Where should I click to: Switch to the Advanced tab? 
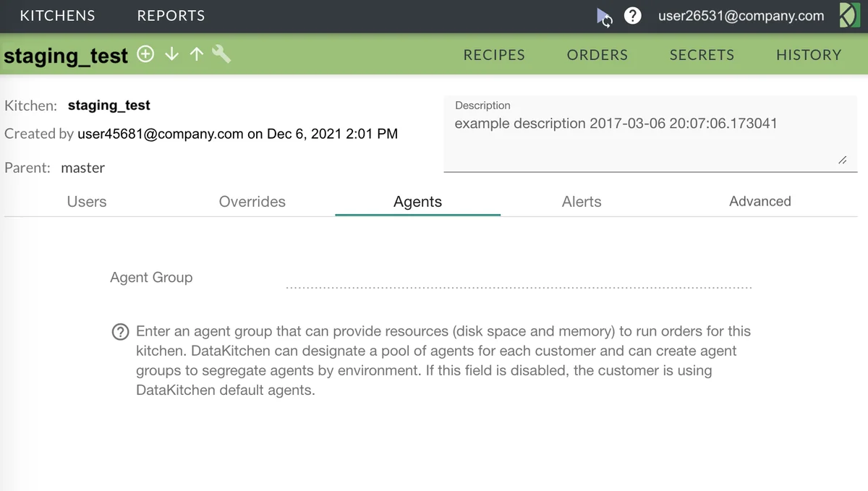(759, 202)
